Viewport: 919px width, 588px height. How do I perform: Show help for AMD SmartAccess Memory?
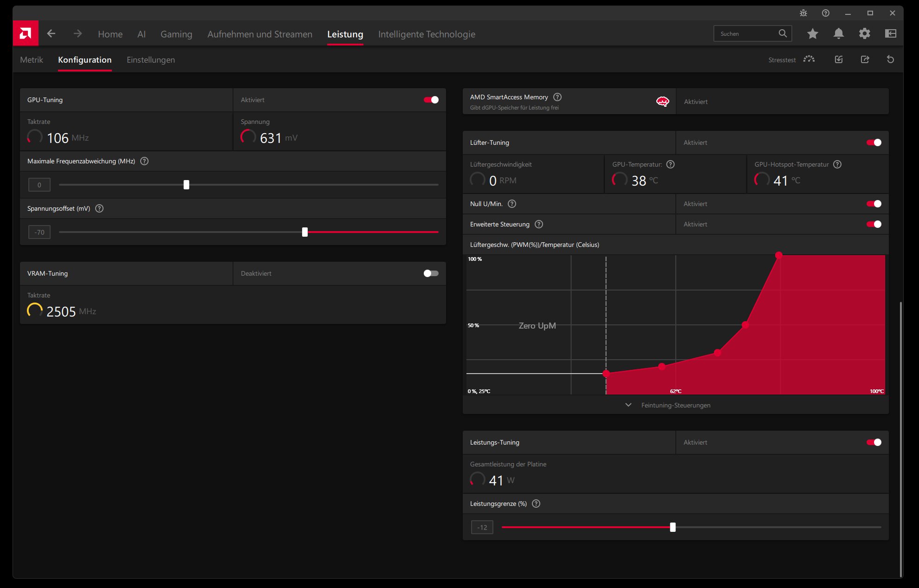(x=557, y=97)
